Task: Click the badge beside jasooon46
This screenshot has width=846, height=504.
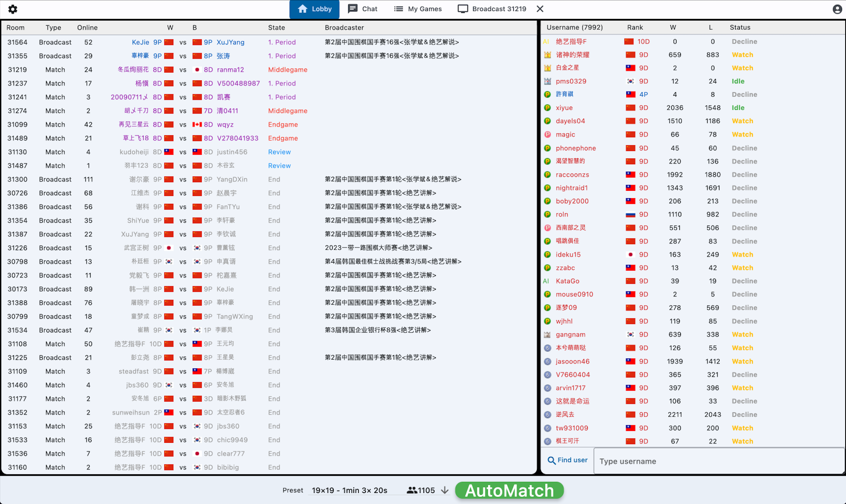Action: (547, 361)
